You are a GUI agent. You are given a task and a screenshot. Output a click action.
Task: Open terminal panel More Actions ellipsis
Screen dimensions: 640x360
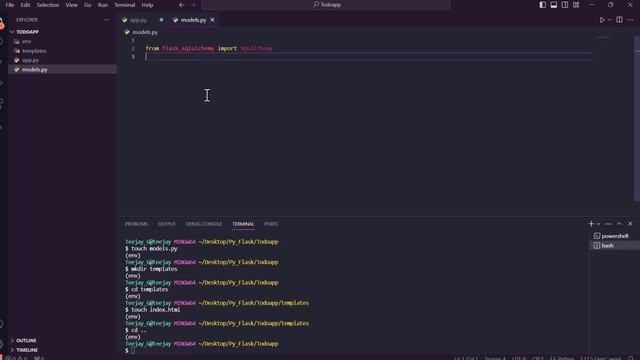tap(608, 224)
